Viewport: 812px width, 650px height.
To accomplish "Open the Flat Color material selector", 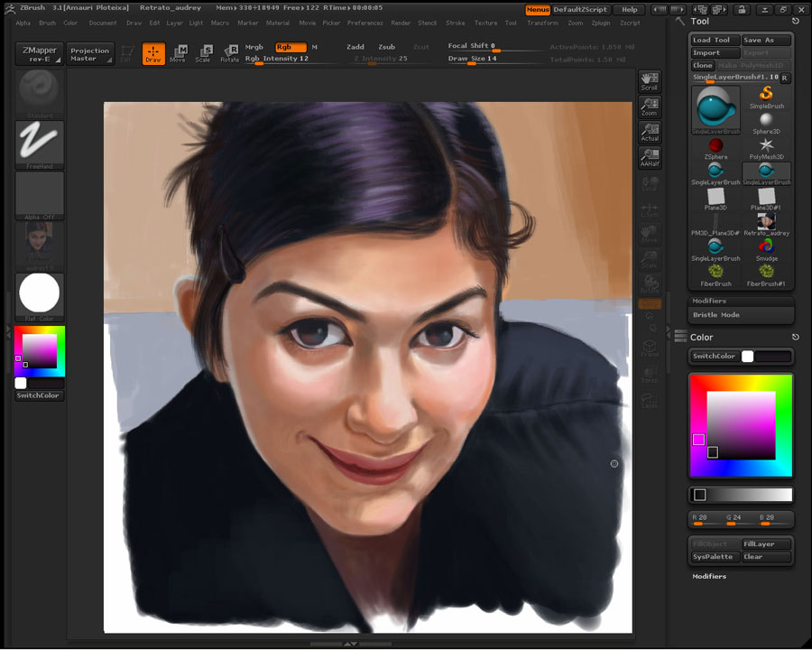I will click(40, 298).
